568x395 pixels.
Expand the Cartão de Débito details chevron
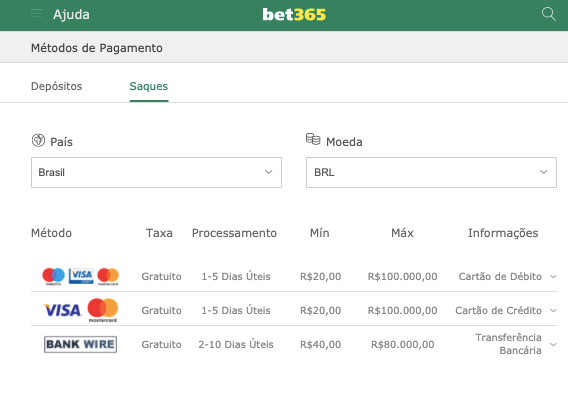(553, 276)
